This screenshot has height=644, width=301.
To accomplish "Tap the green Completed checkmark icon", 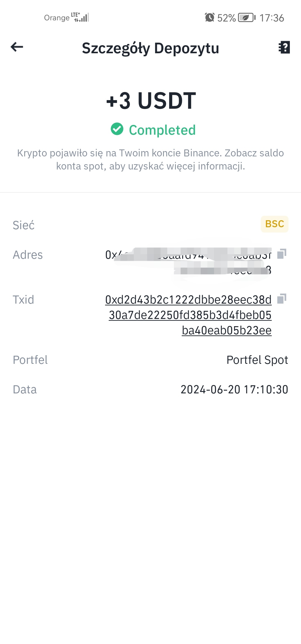I will pos(117,129).
